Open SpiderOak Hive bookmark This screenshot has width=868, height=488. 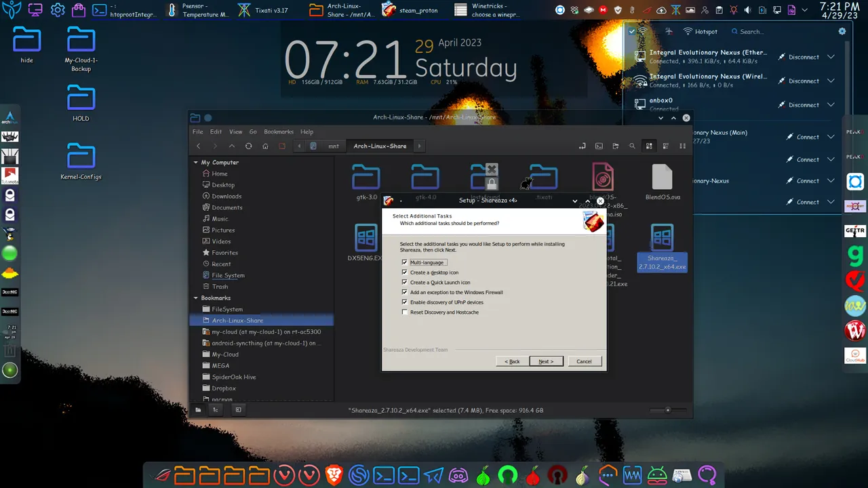(233, 377)
